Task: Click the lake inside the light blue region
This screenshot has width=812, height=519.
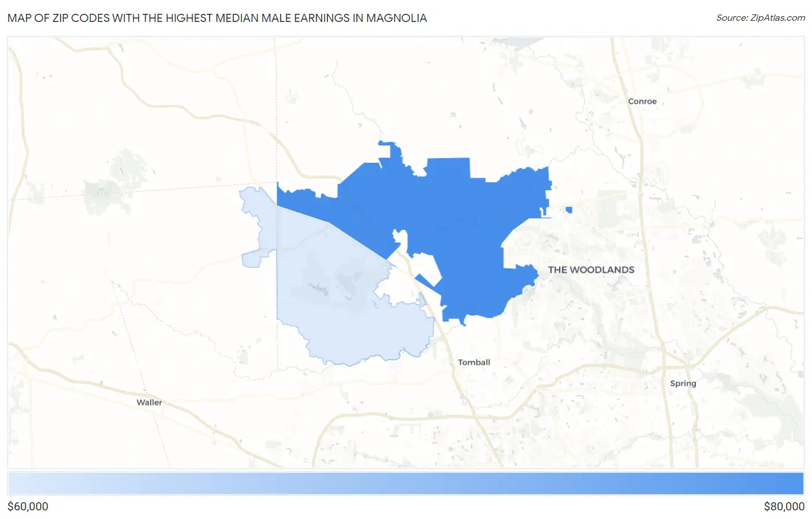Action: (316, 286)
